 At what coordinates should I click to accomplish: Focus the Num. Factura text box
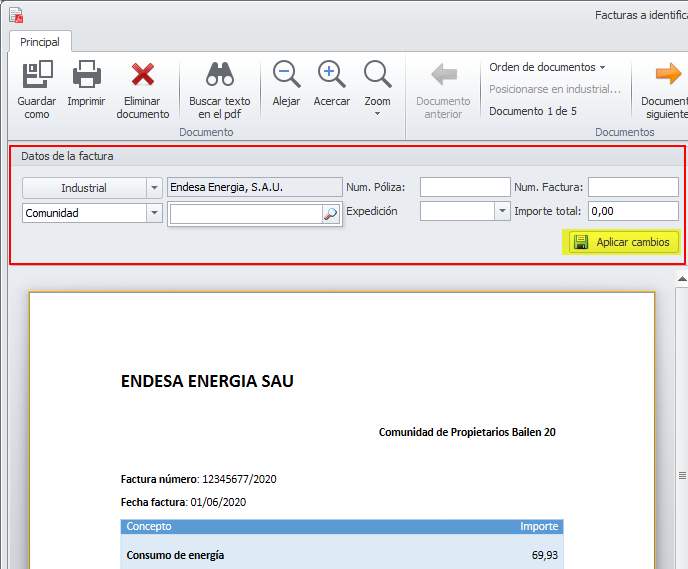633,187
